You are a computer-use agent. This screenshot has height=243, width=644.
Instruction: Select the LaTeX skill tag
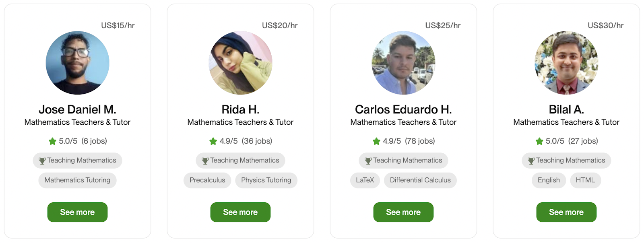365,180
